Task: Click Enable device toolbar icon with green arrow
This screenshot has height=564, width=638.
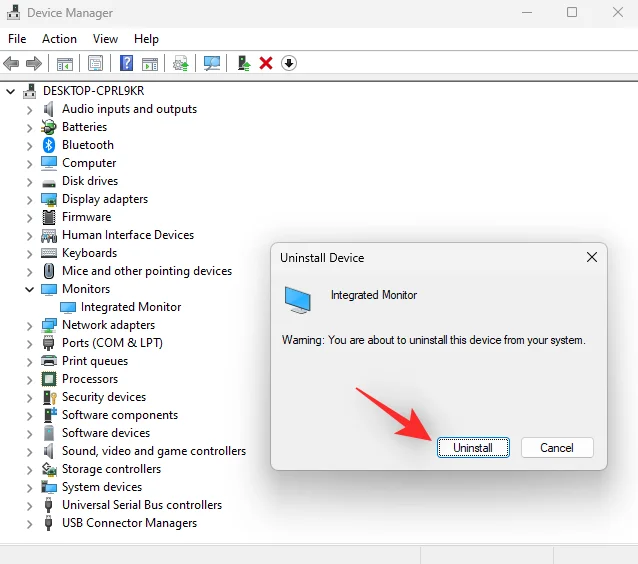Action: coord(244,63)
